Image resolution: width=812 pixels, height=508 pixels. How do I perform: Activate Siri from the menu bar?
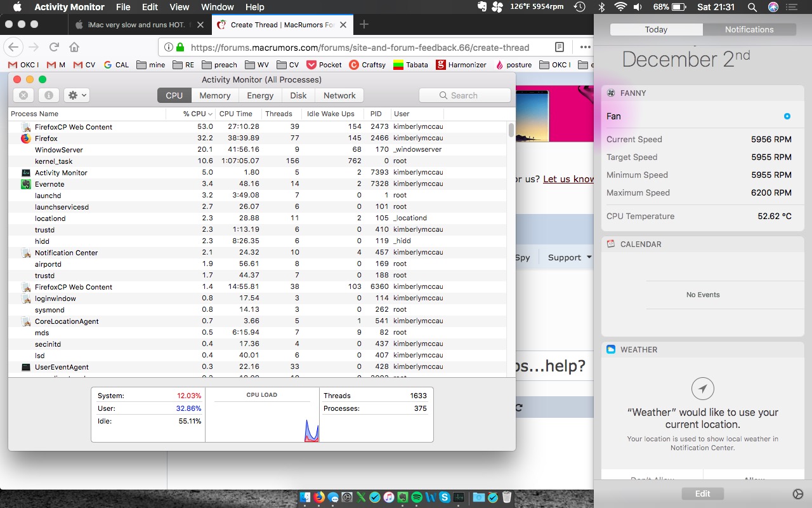tap(773, 7)
